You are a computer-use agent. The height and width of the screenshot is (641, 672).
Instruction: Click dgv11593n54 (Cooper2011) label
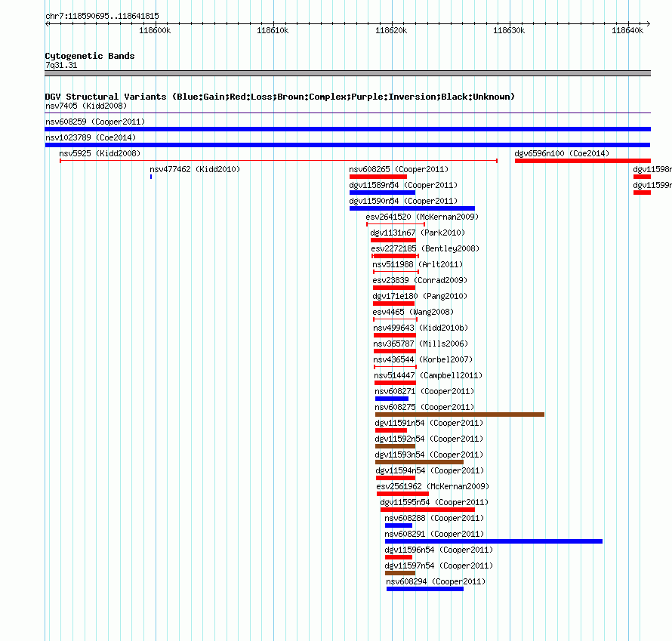coord(429,455)
